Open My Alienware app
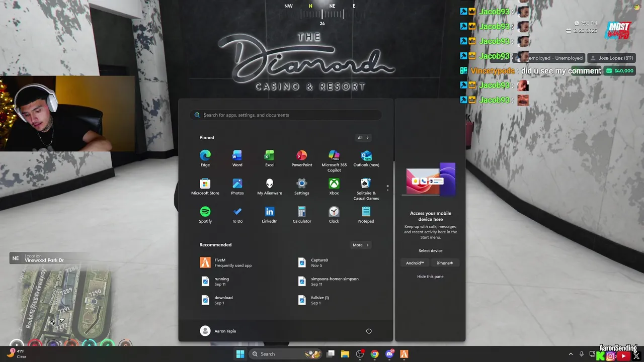This screenshot has height=362, width=644. 270,187
